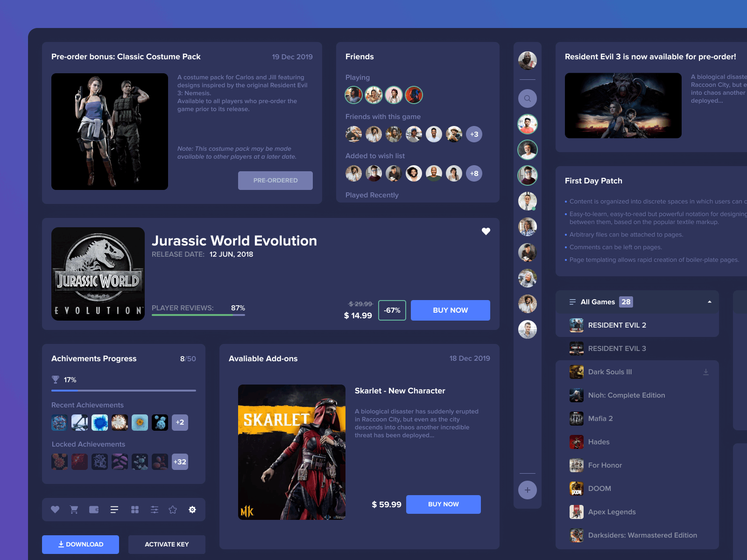Screen dimensions: 747x560
Task: Toggle the heart on Jurassic World Evolution
Action: click(x=486, y=231)
